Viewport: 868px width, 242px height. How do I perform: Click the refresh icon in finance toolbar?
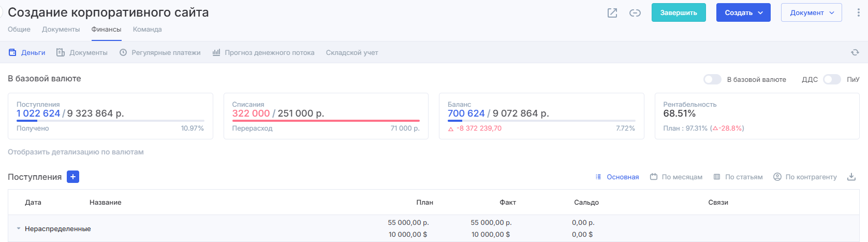point(855,52)
